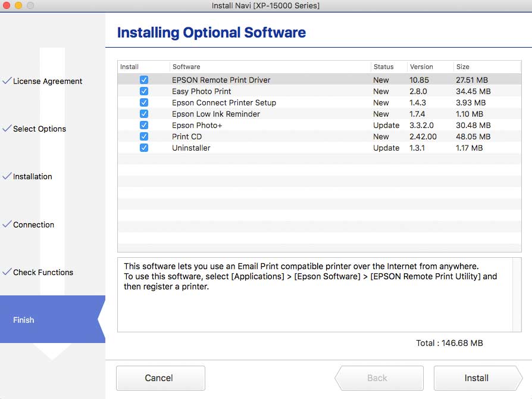Viewport: 532px width, 399px height.
Task: Click the Installation step
Action: [x=33, y=177]
